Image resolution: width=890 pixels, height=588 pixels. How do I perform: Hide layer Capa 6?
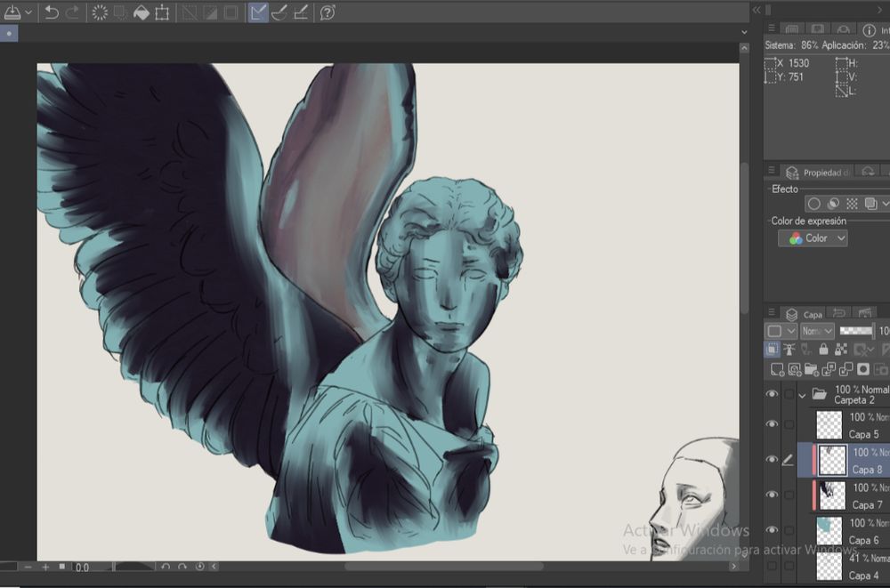point(772,529)
